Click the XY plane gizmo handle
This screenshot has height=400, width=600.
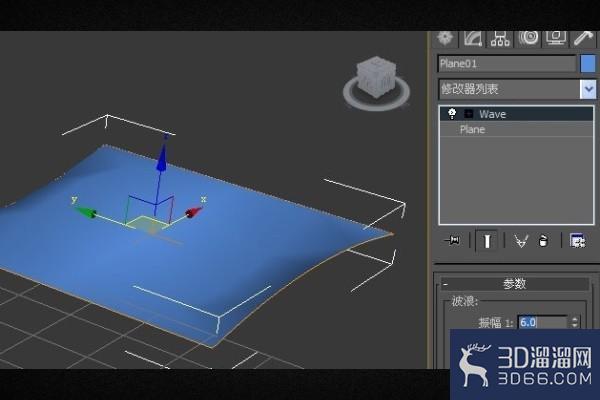point(147,222)
